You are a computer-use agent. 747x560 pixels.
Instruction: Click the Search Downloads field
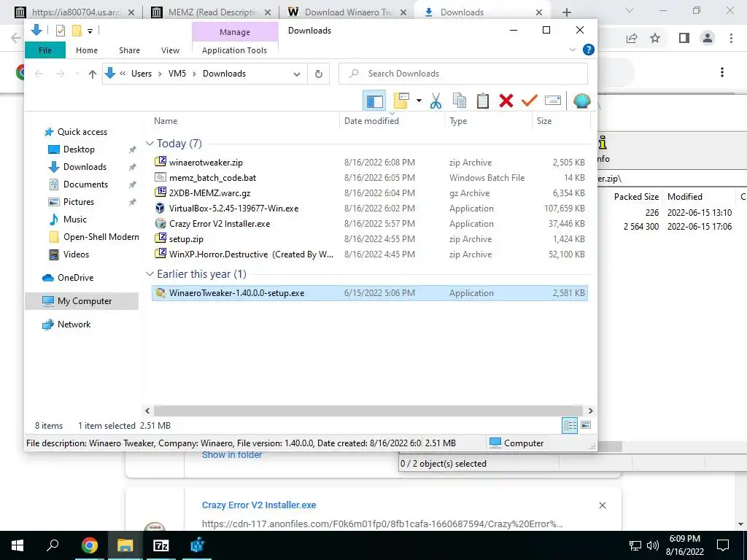(463, 74)
